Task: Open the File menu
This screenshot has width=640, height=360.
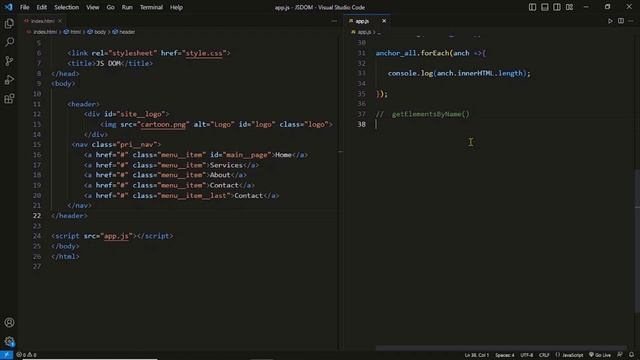Action: tap(24, 7)
